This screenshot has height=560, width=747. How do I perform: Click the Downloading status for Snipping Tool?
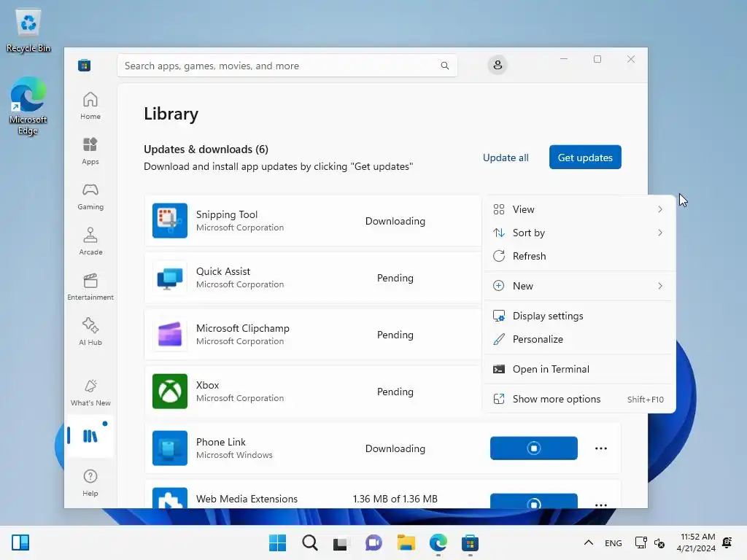395,221
